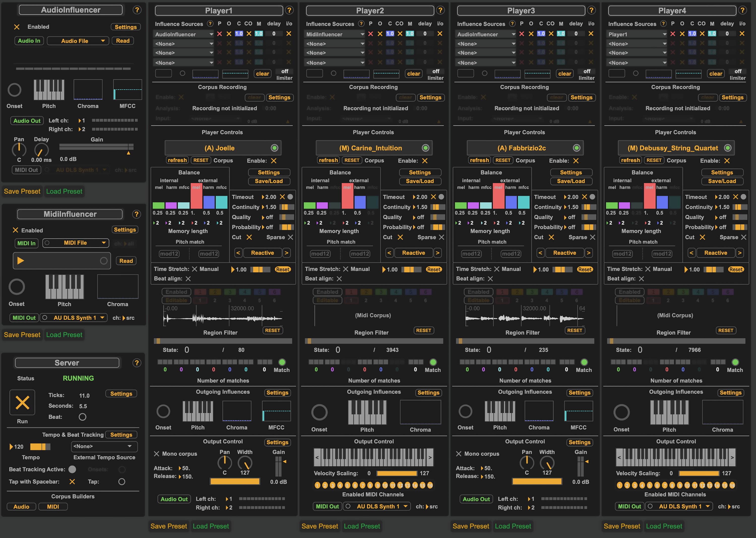Click the Audio corpus builder tab
The height and width of the screenshot is (538, 756).
pos(21,506)
